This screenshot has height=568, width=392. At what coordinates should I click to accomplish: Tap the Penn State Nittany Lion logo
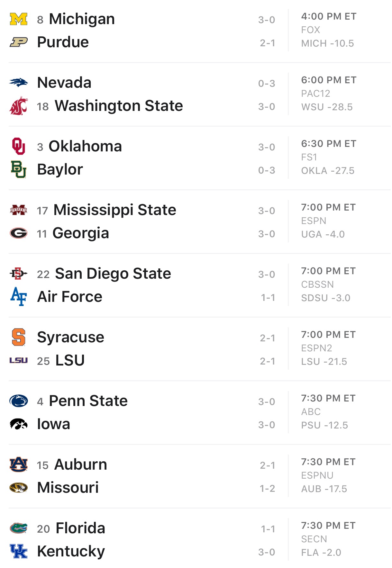pos(19,401)
